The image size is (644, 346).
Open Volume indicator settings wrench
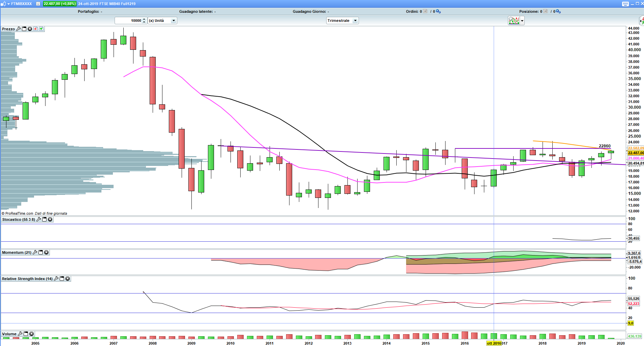20,334
